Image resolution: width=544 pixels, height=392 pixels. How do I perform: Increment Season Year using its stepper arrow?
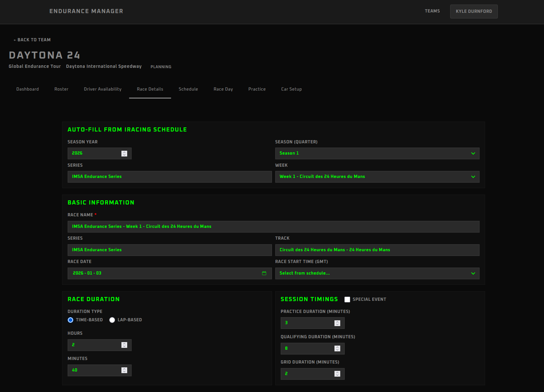pyautogui.click(x=124, y=152)
